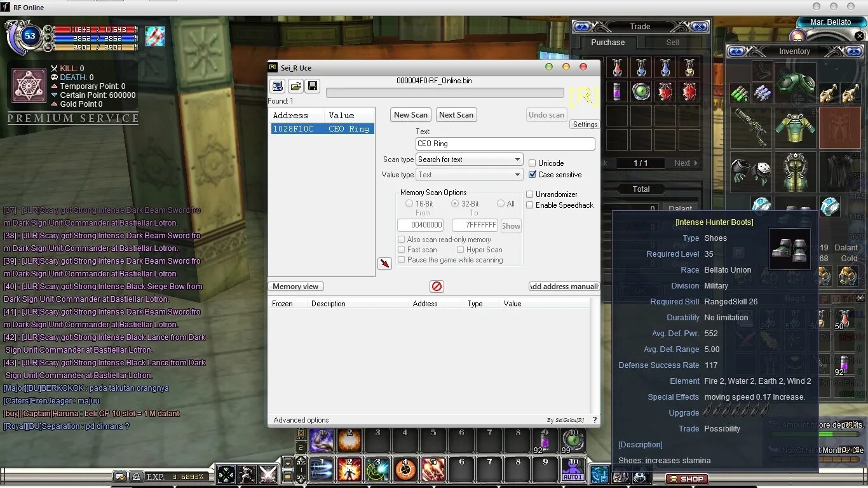The image size is (868, 488).
Task: Click the buff icon next to the HP bars
Action: (x=155, y=36)
